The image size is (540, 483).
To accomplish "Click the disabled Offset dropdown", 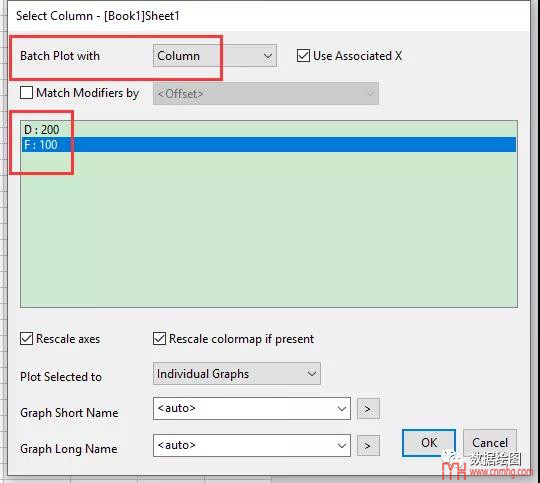I will click(266, 93).
